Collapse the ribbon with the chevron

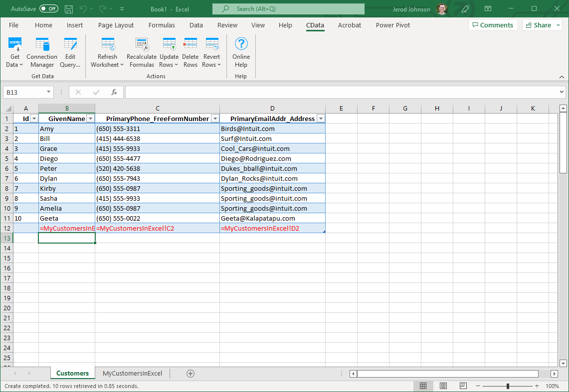pos(562,77)
